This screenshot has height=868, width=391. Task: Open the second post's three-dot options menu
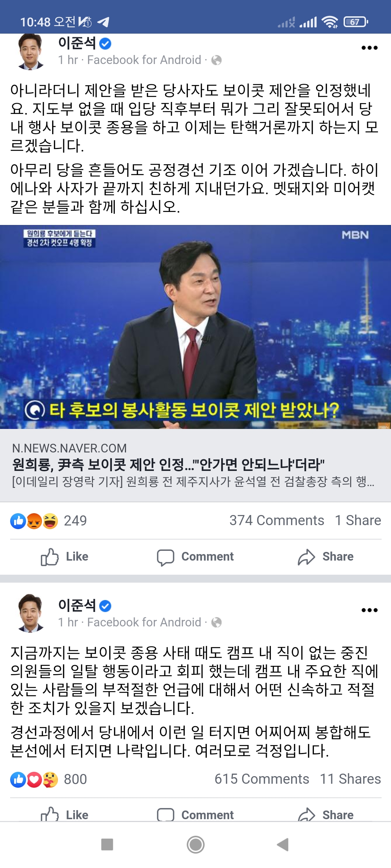(x=369, y=610)
